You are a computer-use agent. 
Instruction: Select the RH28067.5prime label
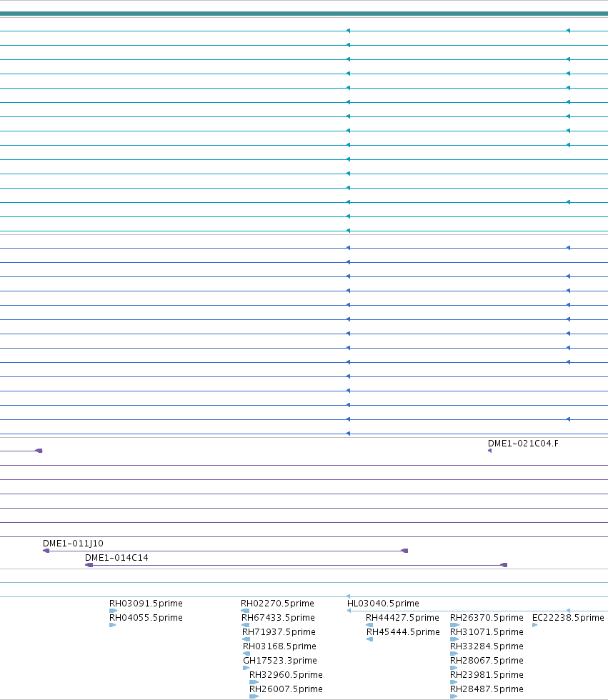tap(487, 660)
